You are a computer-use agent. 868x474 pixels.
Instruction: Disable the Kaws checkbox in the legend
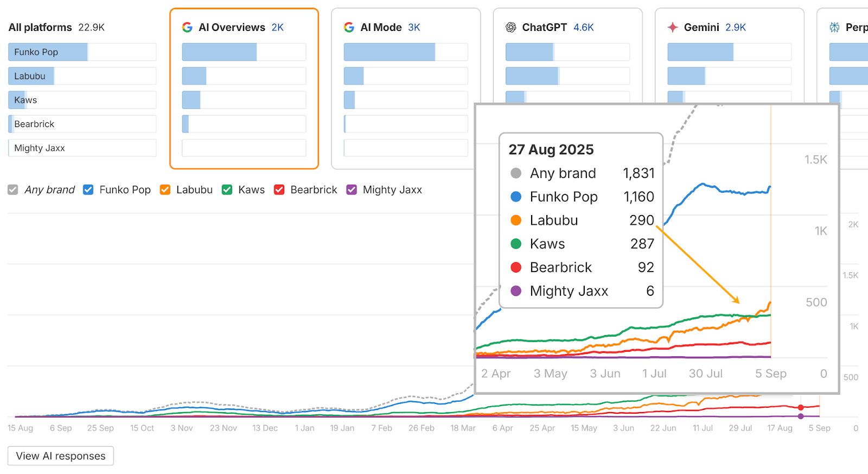pos(227,189)
